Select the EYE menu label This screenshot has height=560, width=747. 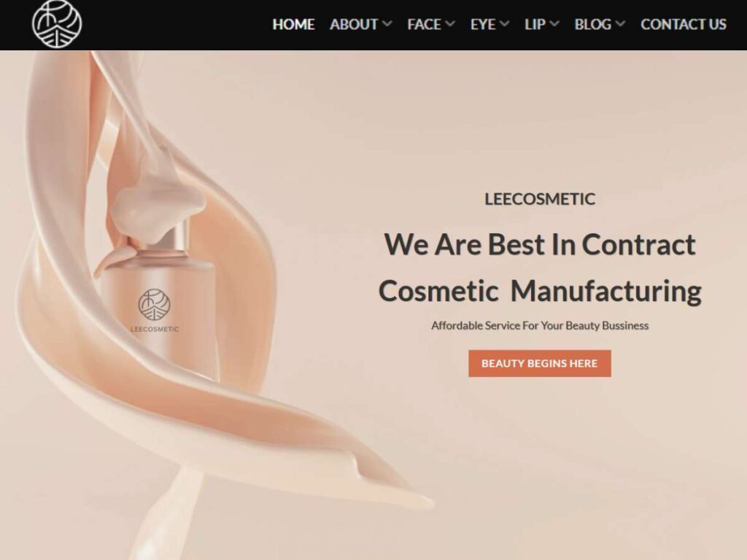point(483,24)
